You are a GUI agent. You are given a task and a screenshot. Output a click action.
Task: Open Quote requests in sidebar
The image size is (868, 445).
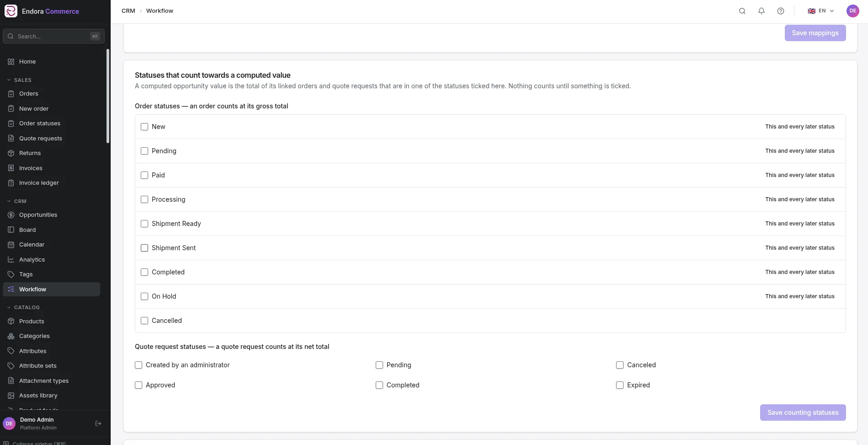[x=51, y=139]
